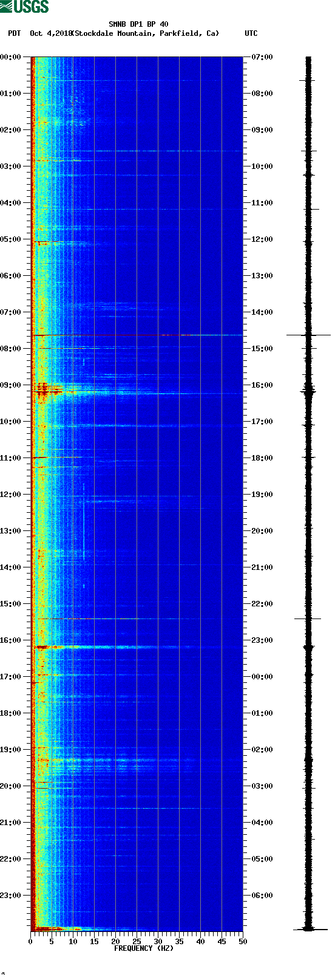Click the 22:00 UTC time label
The image size is (335, 980).
point(262,604)
